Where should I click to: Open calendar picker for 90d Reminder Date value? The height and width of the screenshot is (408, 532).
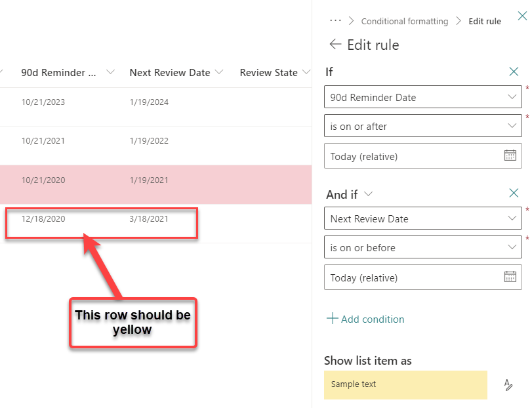pyautogui.click(x=510, y=155)
